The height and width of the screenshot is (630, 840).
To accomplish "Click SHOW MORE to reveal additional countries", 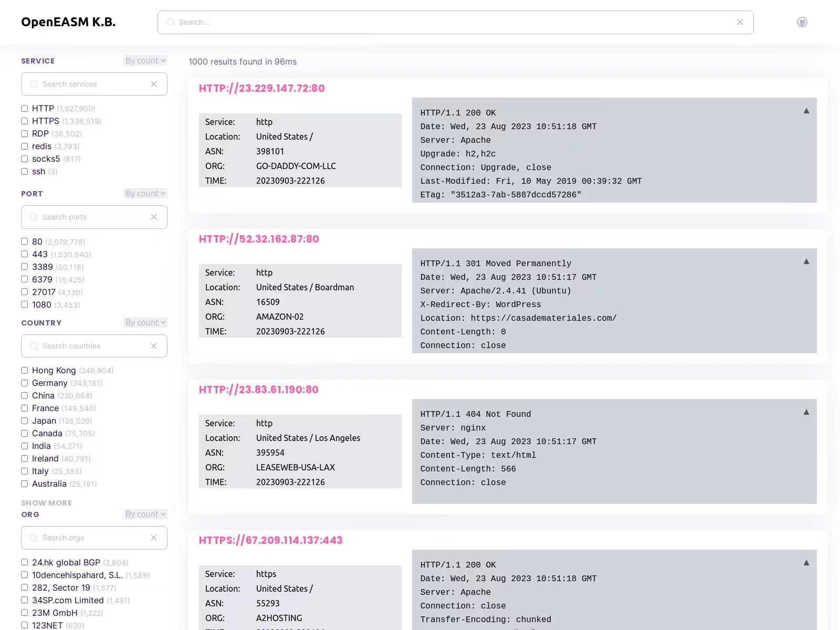I will (x=46, y=502).
